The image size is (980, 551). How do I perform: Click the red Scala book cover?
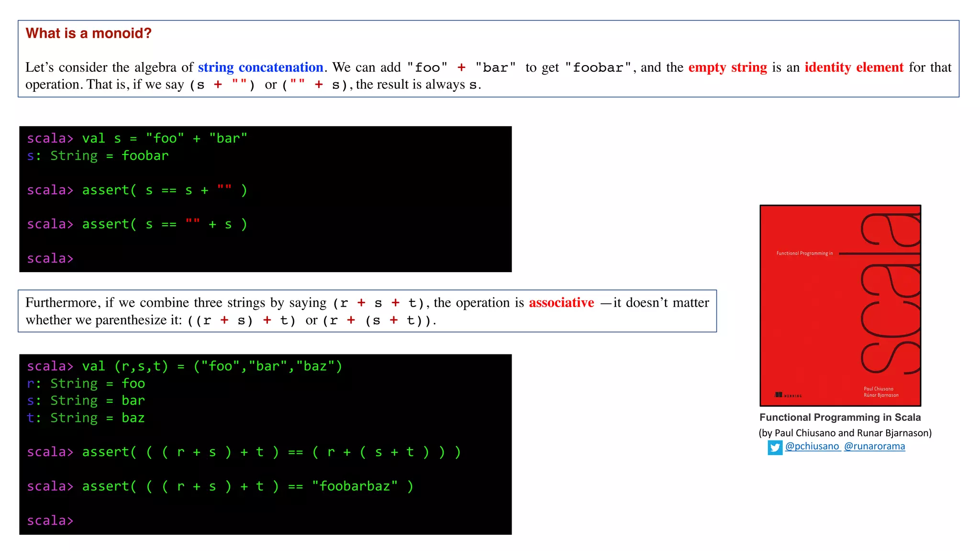(840, 305)
